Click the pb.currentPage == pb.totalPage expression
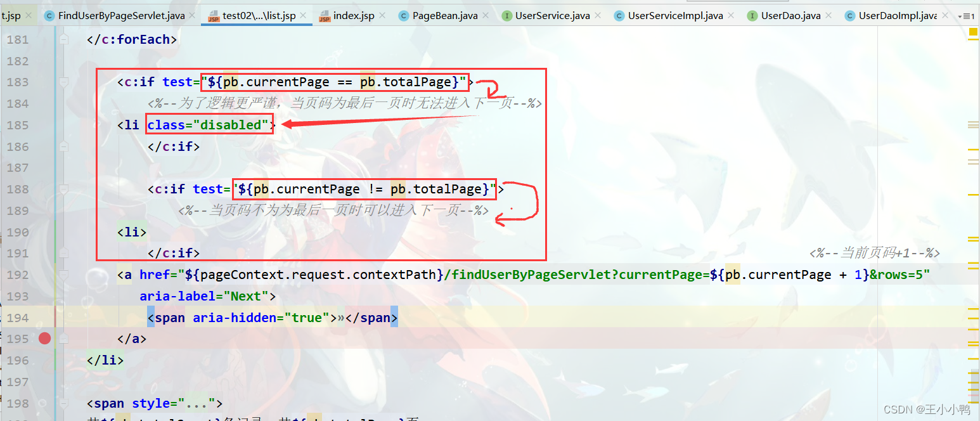 (337, 82)
